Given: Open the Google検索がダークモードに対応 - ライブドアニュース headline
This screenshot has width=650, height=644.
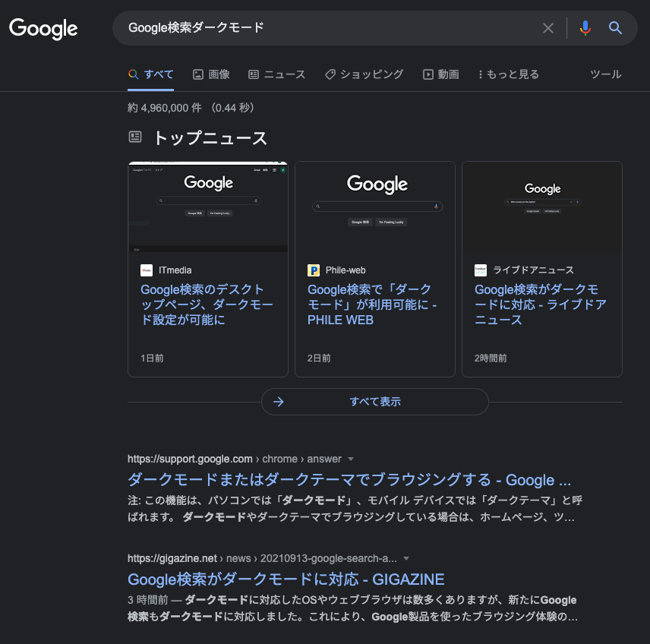Looking at the screenshot, I should 540,305.
